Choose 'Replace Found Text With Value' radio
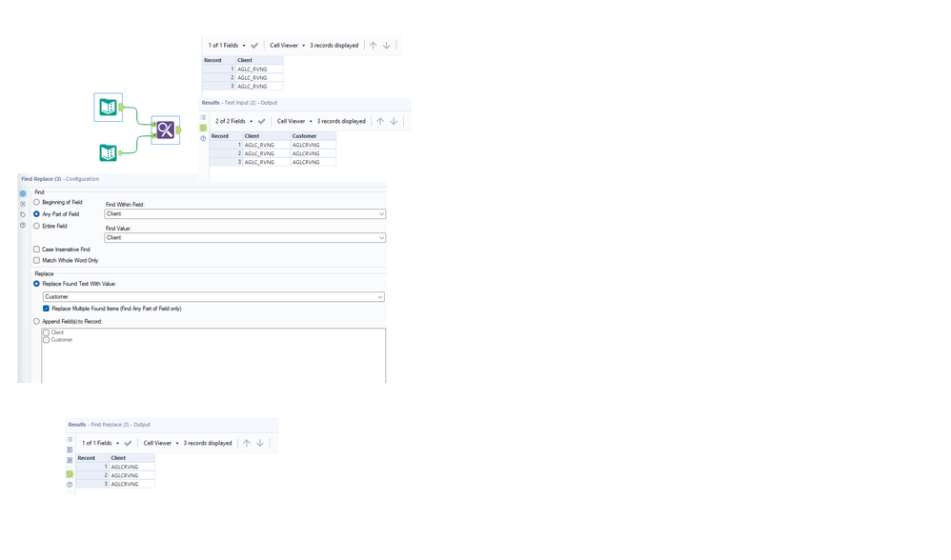This screenshot has height=560, width=951. [36, 284]
